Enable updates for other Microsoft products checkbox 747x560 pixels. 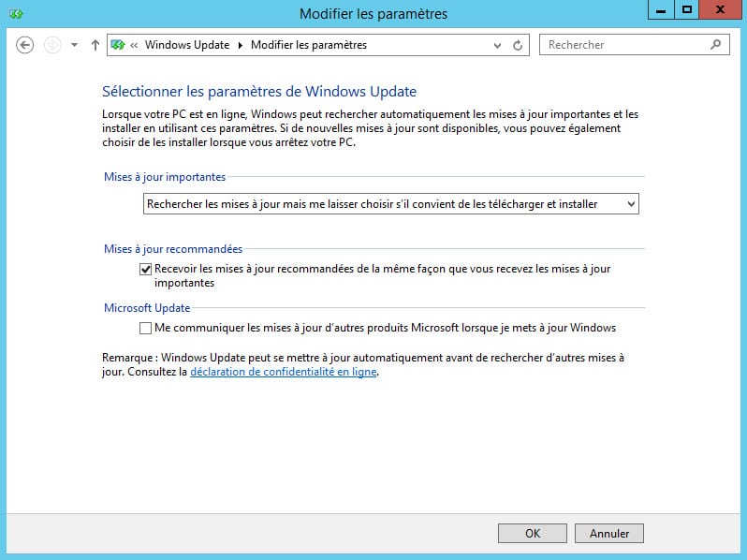click(x=145, y=328)
